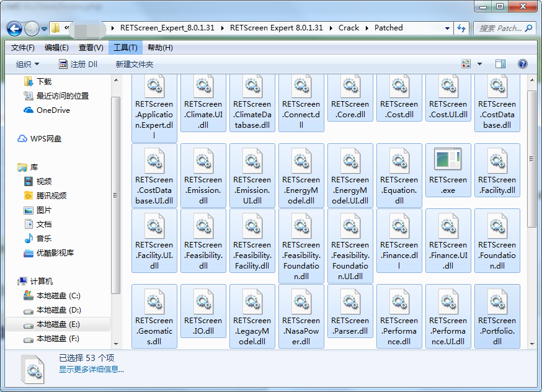The width and height of the screenshot is (542, 392).
Task: Select 本地磁盘 (C:) drive
Action: click(x=52, y=296)
